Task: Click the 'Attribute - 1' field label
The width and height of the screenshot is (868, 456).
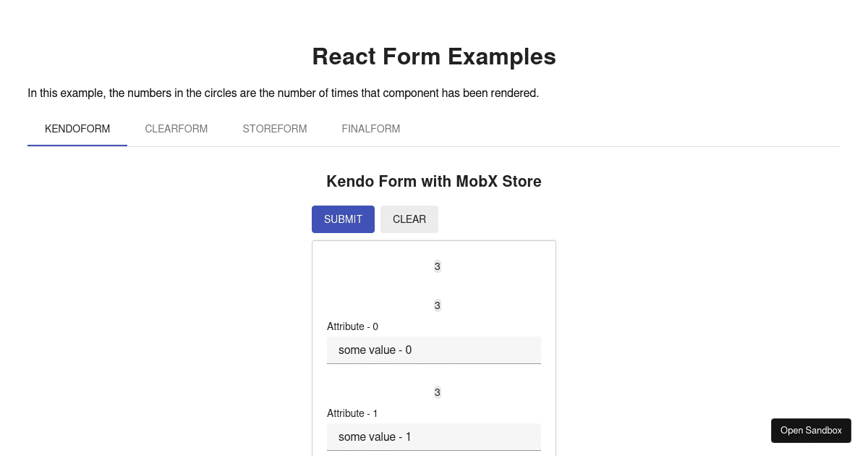Action: 352,413
